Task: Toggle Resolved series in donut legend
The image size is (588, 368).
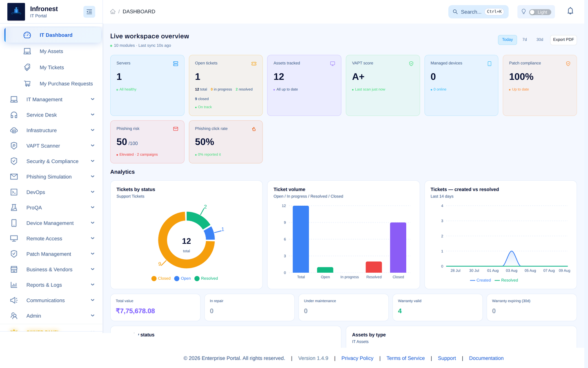Action: [206, 278]
